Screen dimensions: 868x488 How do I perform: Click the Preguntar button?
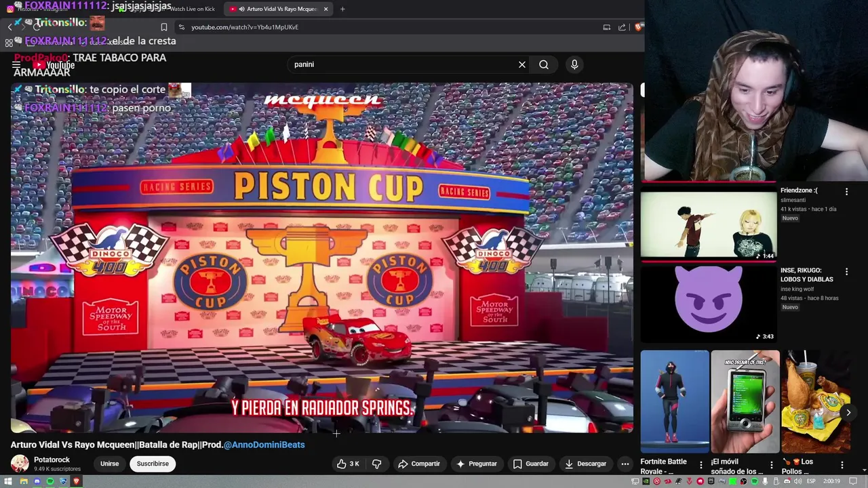pyautogui.click(x=477, y=464)
